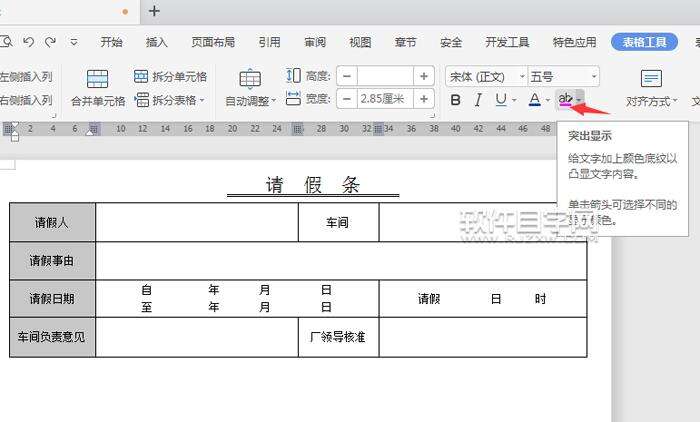700x422 pixels.
Task: Click the 自动调整 auto-fit icon
Action: pos(250,79)
